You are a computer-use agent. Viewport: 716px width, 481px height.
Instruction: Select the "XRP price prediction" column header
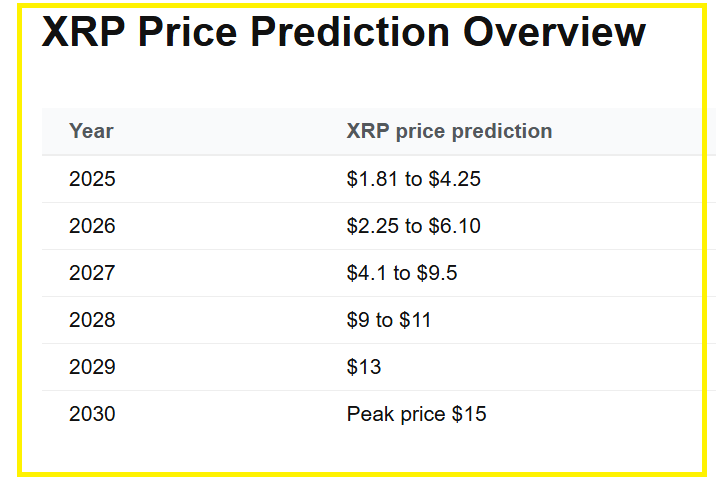(x=449, y=131)
